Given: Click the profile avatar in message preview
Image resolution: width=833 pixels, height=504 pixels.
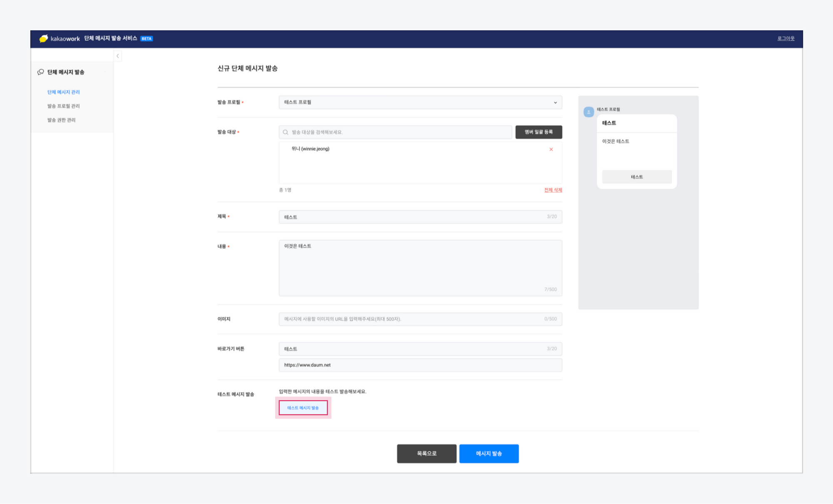Looking at the screenshot, I should [589, 112].
